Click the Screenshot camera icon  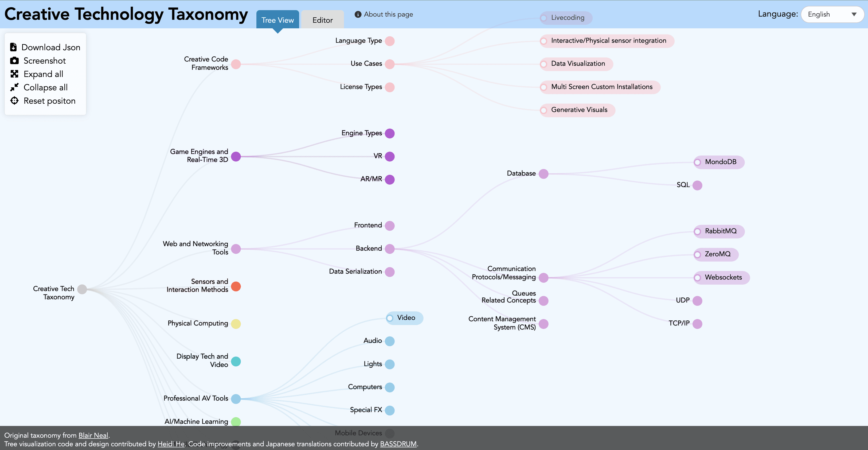(x=14, y=61)
